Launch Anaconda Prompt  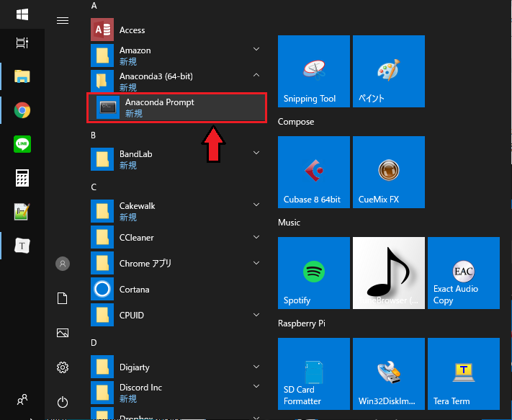(176, 107)
